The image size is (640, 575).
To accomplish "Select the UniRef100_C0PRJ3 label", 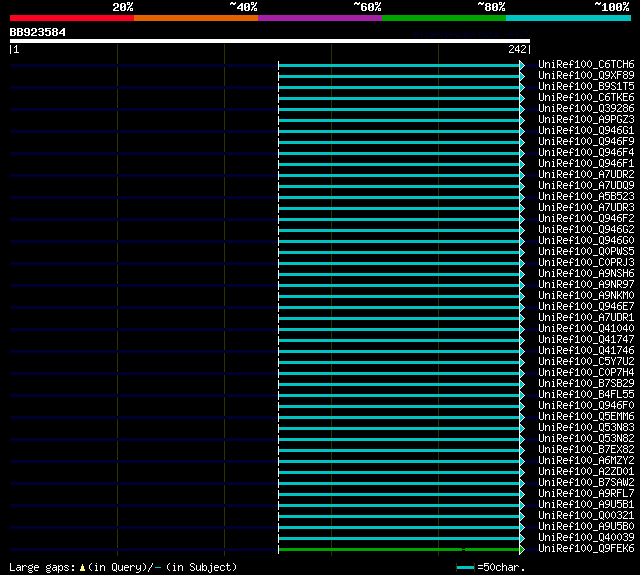I will click(586, 263).
